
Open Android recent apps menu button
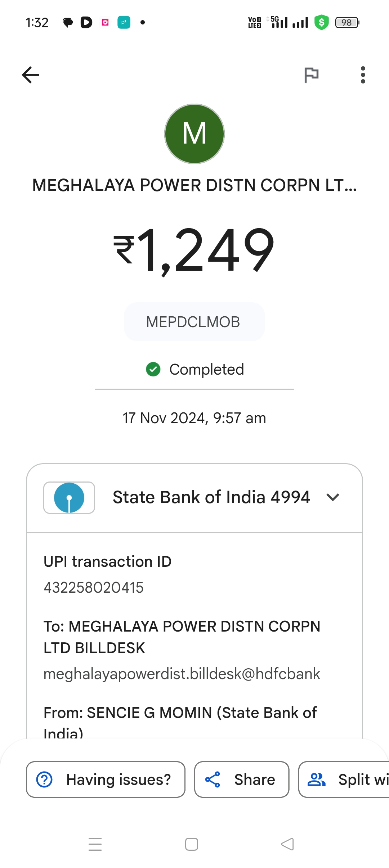point(95,844)
